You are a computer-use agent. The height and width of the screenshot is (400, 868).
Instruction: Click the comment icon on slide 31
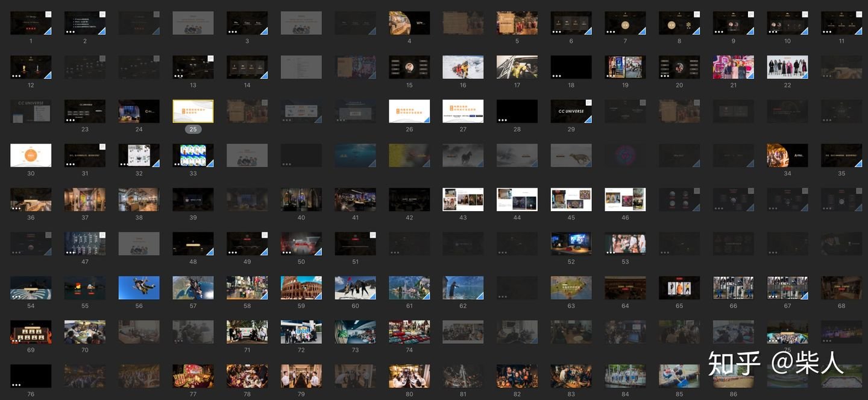pos(102,147)
